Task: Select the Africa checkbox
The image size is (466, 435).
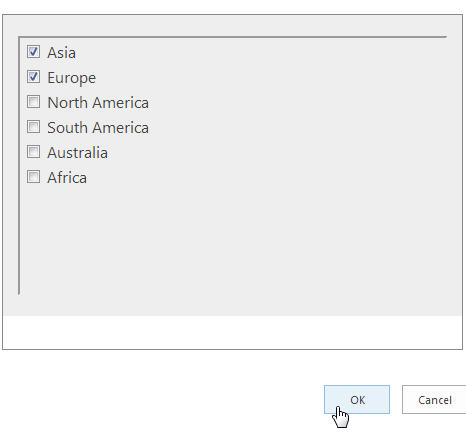Action: click(x=33, y=177)
